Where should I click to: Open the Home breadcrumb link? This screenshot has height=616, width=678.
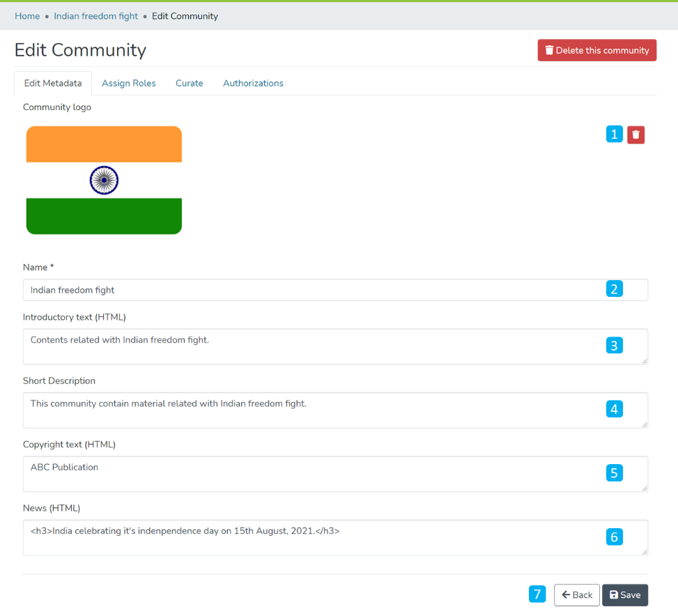coord(26,15)
